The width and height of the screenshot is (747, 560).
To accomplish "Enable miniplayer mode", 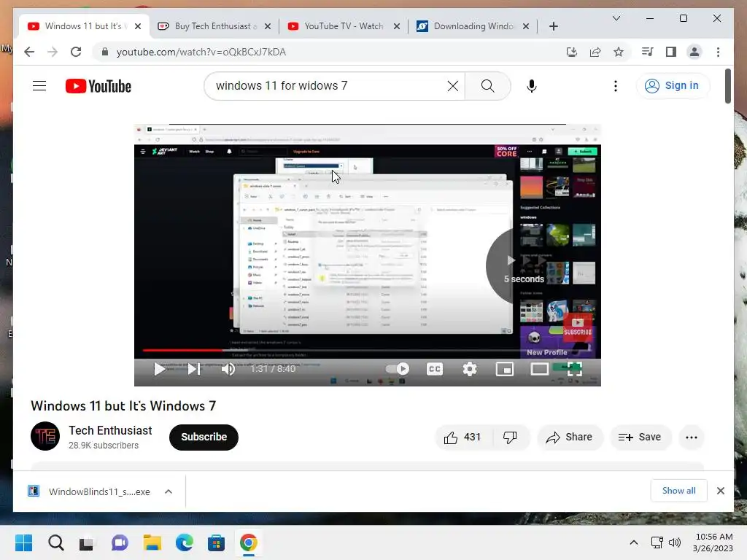I will point(505,369).
